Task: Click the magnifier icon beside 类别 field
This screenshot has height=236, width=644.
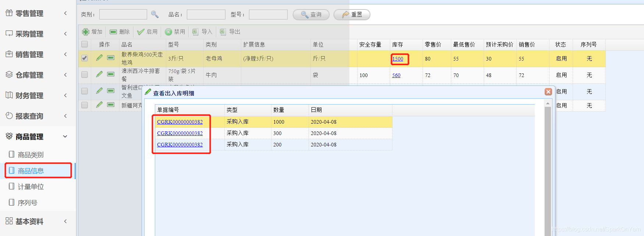Action: click(x=155, y=14)
